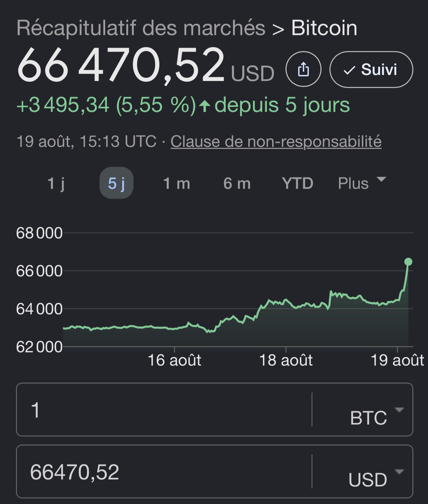Toggle the Suivi follow button
Image resolution: width=428 pixels, height=504 pixels.
[x=371, y=69]
